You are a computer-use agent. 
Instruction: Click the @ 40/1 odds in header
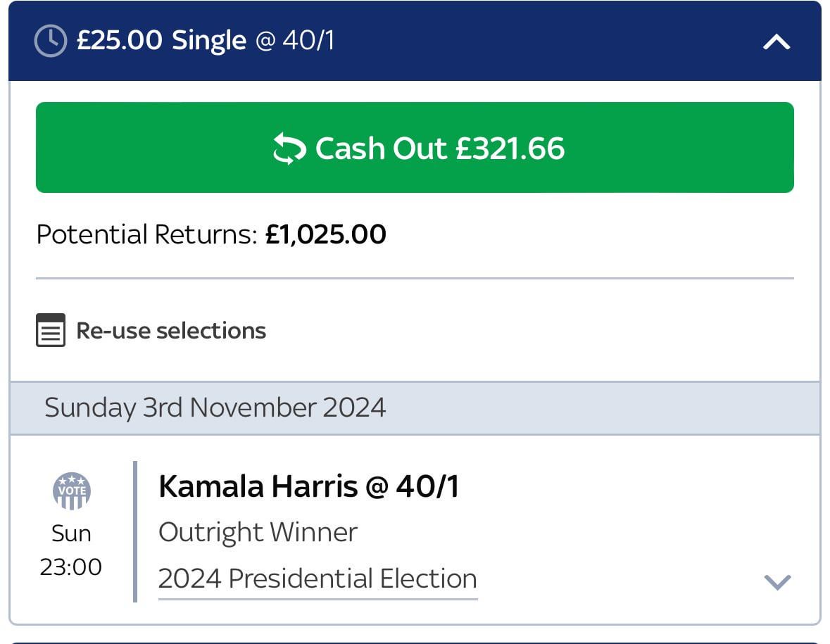pos(295,40)
